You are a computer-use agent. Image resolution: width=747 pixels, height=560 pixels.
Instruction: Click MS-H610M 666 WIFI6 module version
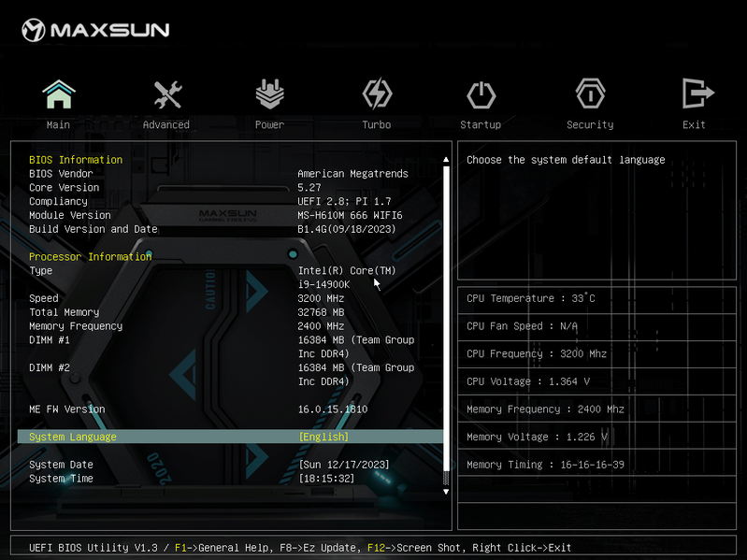click(x=350, y=215)
